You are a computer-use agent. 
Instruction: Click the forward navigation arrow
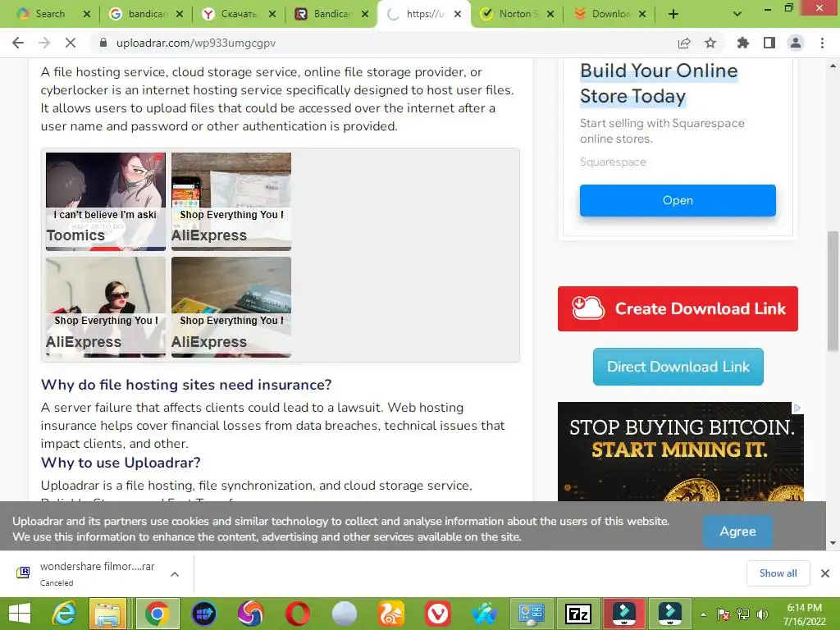(44, 43)
